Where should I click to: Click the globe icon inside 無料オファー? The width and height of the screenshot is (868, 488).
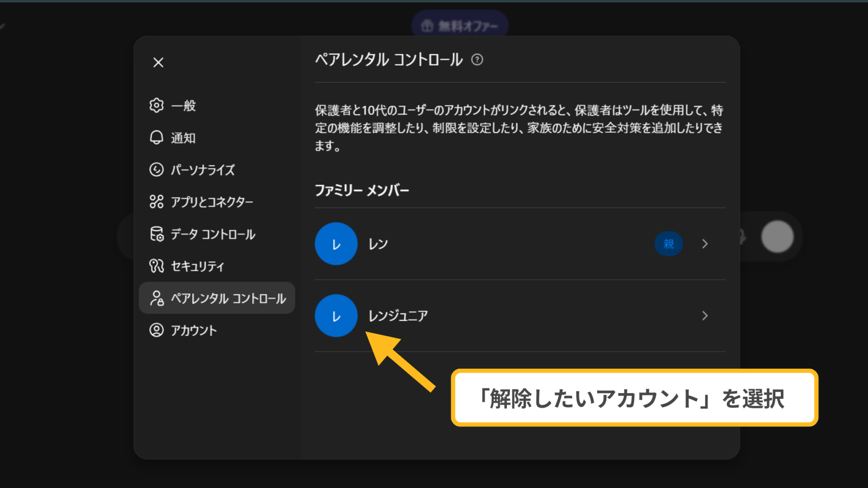(x=427, y=26)
